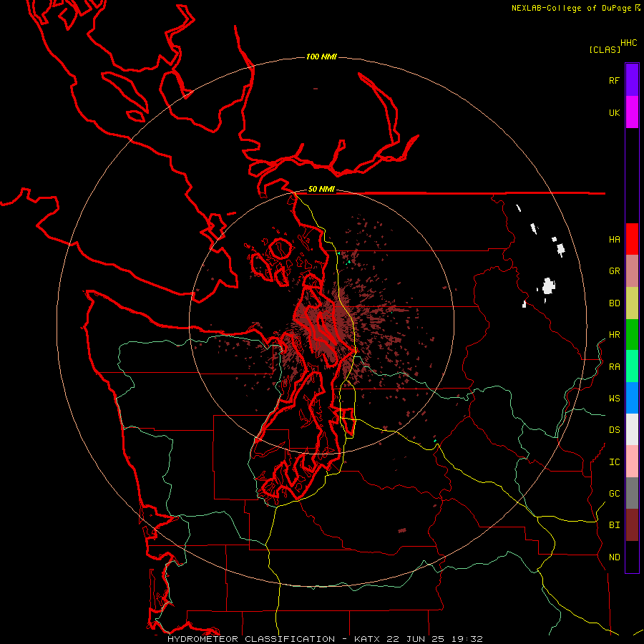Select the BD yellow legend block
The image size is (644, 644).
pos(632,303)
